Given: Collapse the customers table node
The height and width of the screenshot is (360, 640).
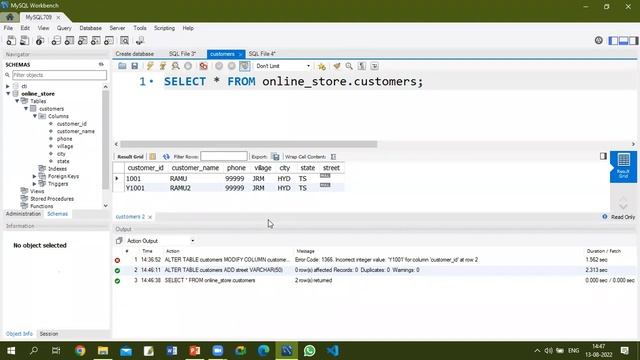Looking at the screenshot, I should pyautogui.click(x=26, y=109).
